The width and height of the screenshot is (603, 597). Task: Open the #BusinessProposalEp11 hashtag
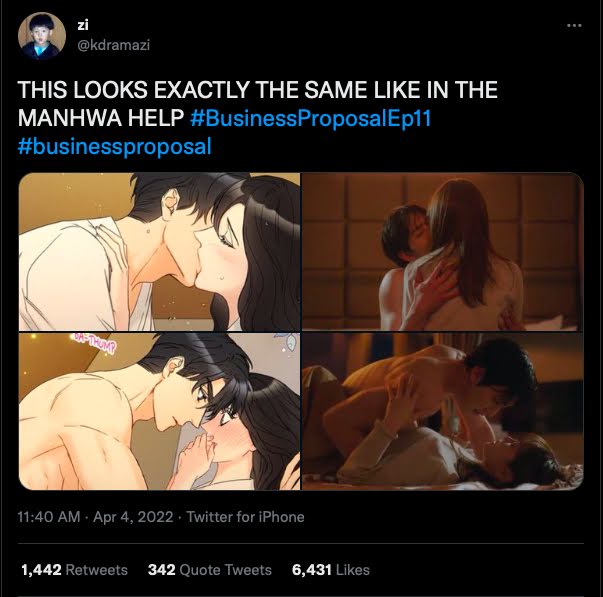coord(311,118)
